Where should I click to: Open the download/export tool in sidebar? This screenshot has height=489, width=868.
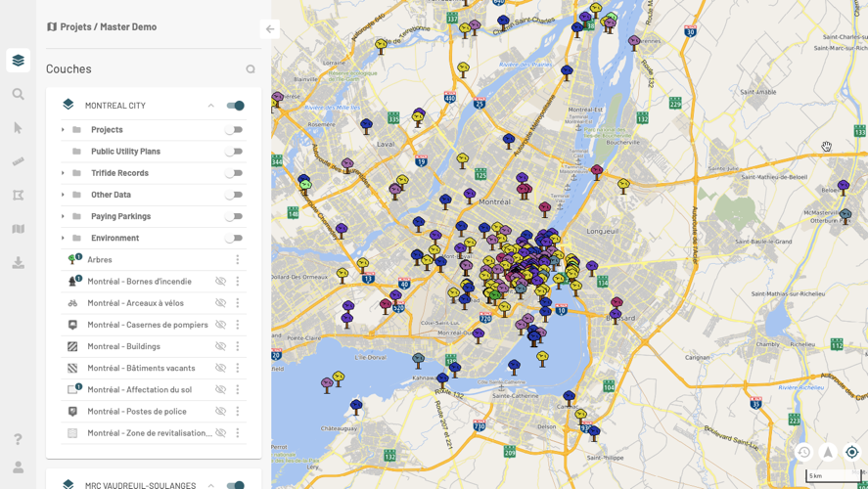point(18,262)
